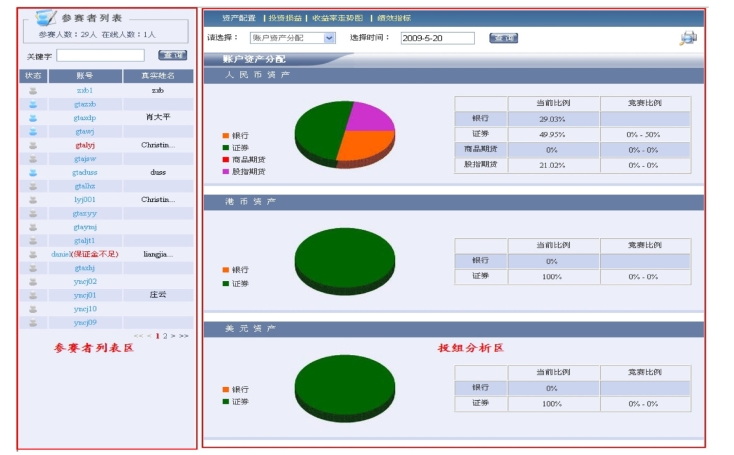The image size is (734, 455).
Task: Click the 状态 column header
Action: click(33, 75)
